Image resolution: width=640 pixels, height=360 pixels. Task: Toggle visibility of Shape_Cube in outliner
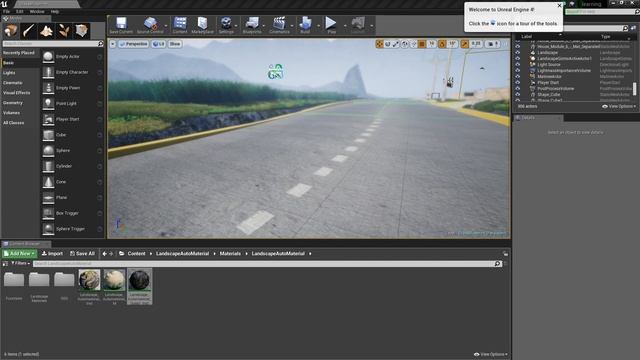(518, 95)
